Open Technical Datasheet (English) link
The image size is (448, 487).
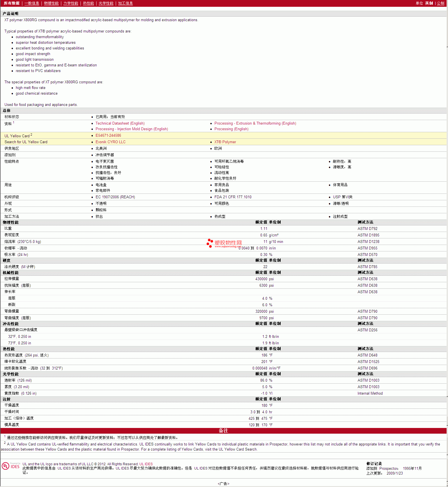point(120,123)
